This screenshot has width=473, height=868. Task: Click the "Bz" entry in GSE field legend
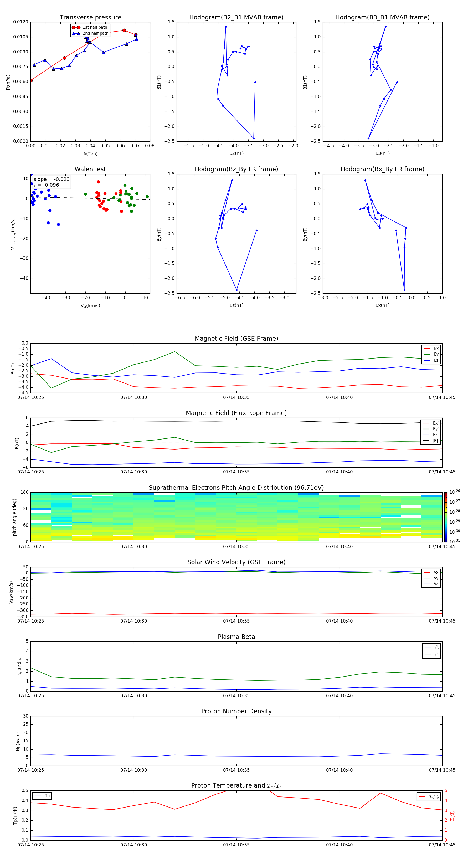431,361
